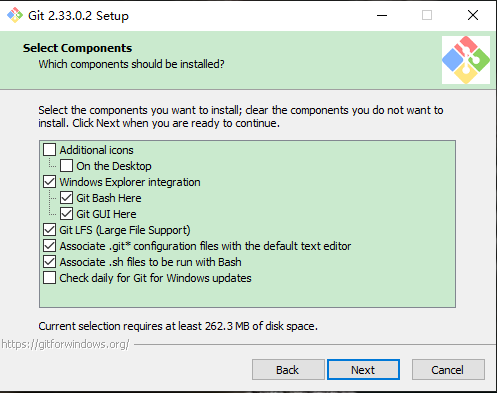Enable the Additional icons checkbox

(49, 150)
